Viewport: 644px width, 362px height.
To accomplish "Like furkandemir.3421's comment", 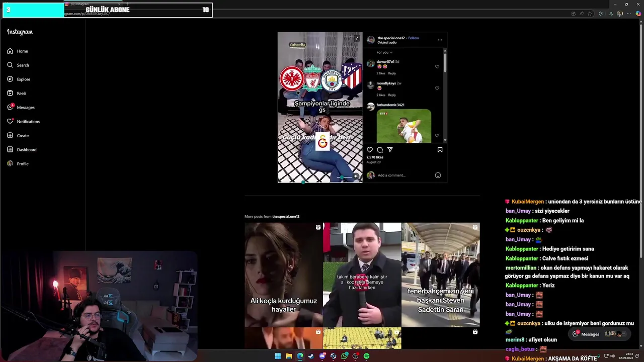I will [x=437, y=135].
